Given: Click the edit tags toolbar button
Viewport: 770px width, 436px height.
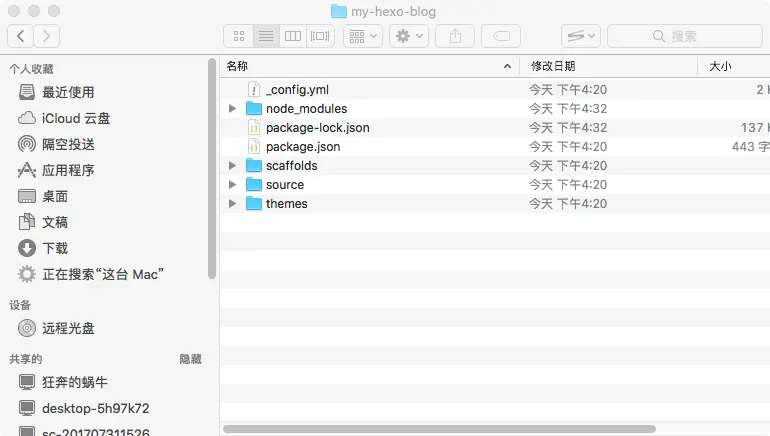Looking at the screenshot, I should tap(501, 36).
